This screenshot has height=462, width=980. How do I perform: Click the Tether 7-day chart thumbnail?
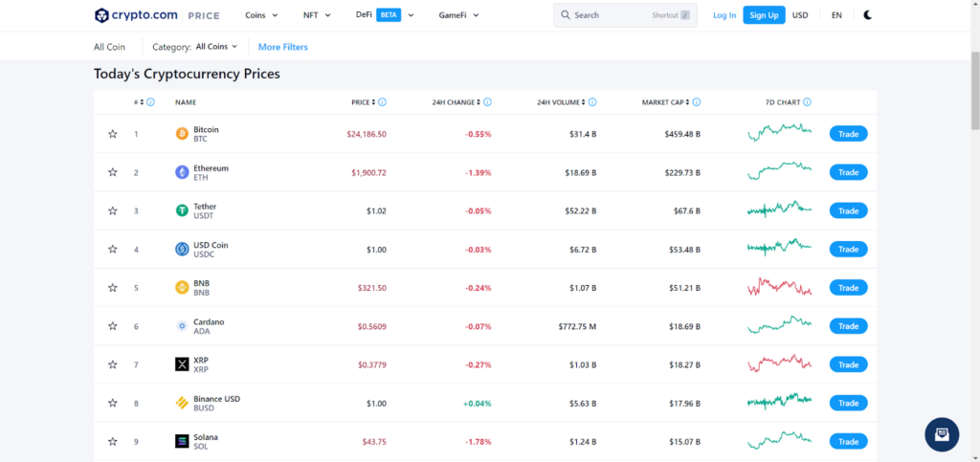point(779,209)
